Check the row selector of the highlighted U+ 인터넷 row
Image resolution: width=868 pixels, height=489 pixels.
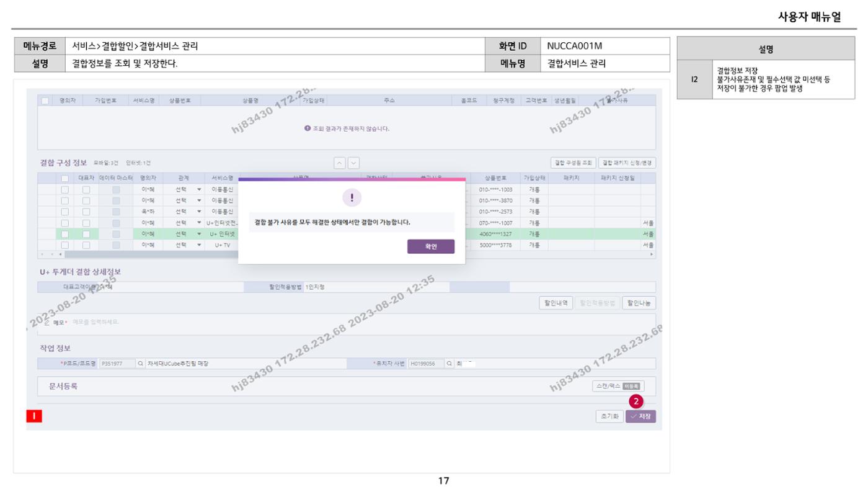click(64, 234)
